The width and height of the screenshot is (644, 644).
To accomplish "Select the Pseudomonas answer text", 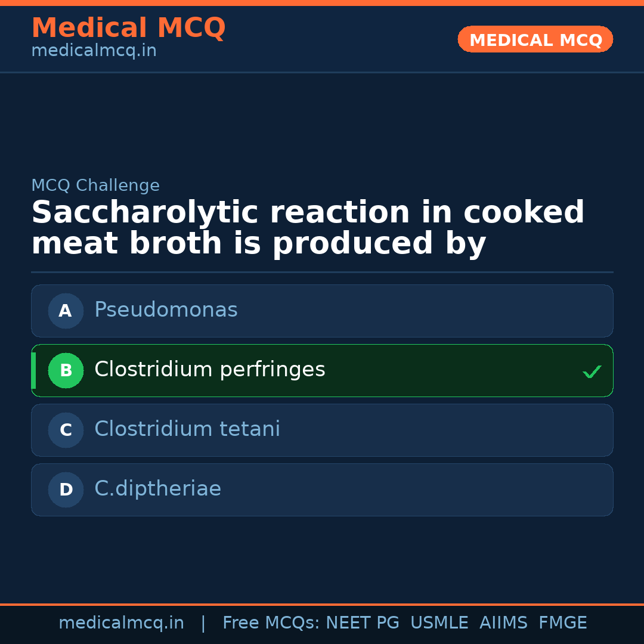I will click(166, 310).
